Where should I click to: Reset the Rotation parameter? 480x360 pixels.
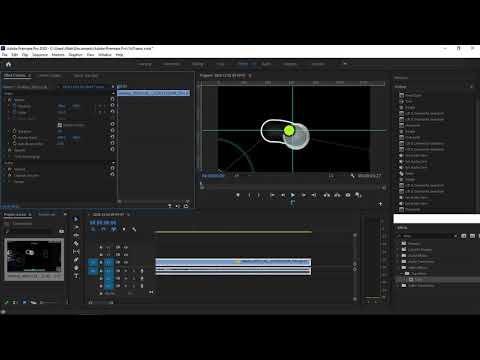[x=112, y=131]
